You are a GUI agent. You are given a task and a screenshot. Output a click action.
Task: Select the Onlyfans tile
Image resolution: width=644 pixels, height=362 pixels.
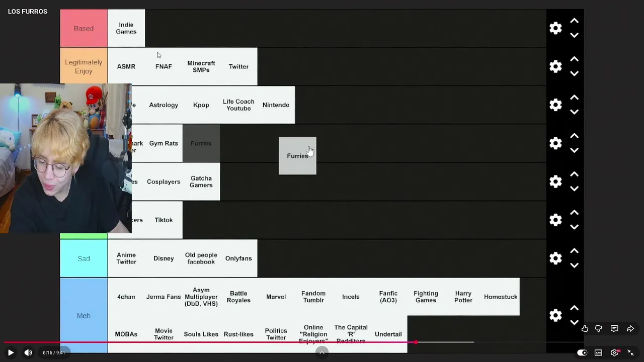pos(238,258)
